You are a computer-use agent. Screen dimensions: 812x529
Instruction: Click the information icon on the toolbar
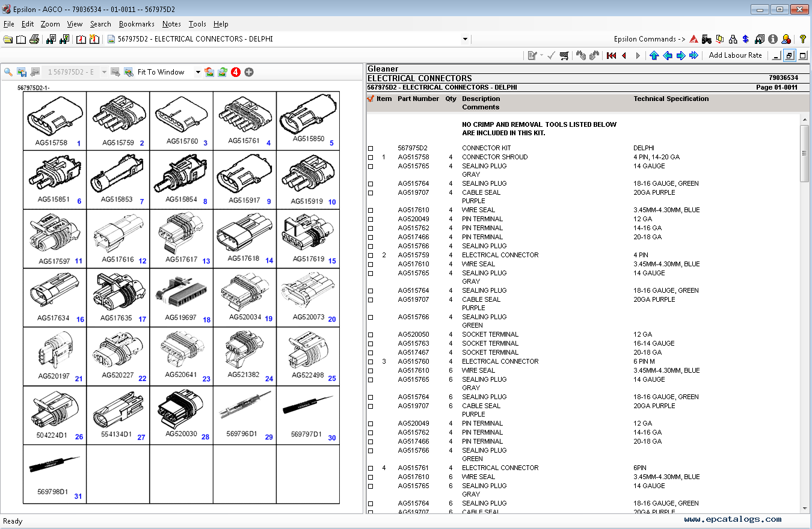pos(773,39)
